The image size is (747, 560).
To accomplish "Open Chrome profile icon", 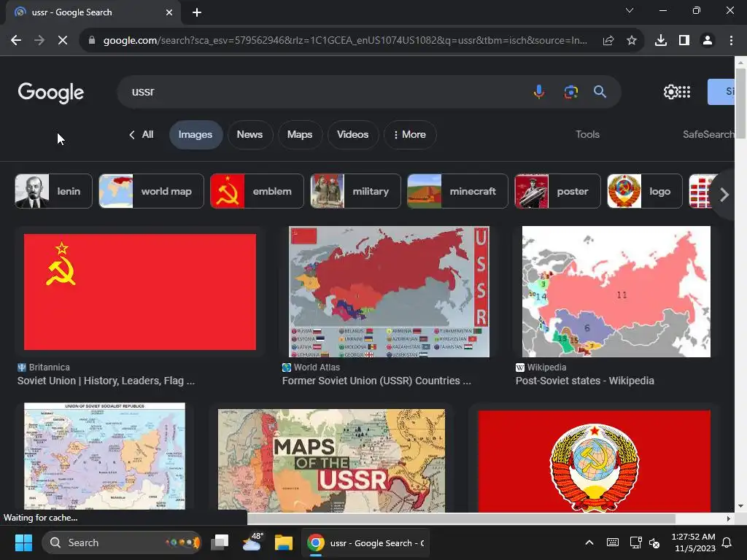I will pos(708,41).
